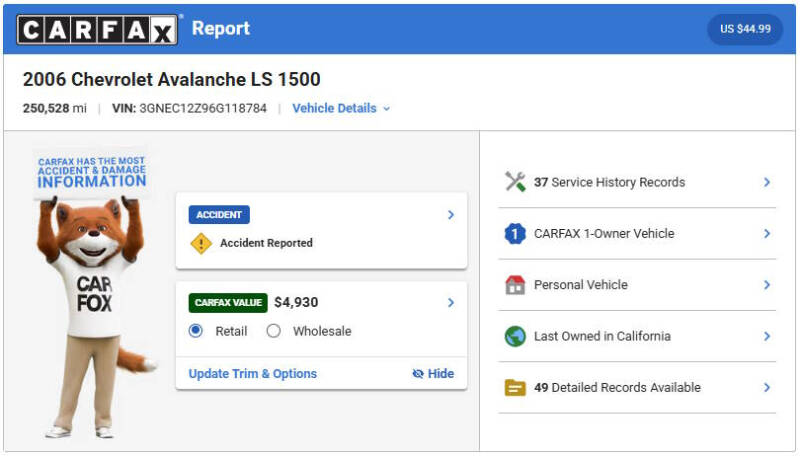800x456 pixels.
Task: Select the Retail radio button
Action: coord(195,331)
